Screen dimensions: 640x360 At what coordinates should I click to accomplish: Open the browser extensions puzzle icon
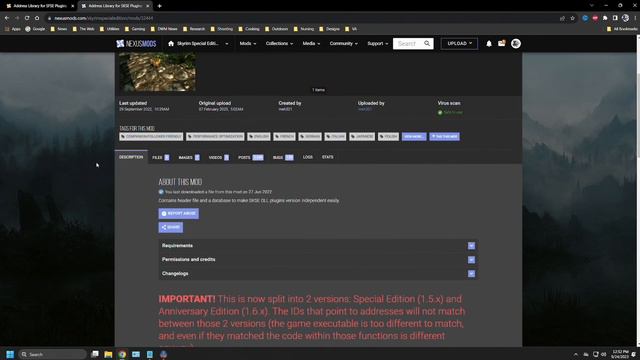(605, 18)
